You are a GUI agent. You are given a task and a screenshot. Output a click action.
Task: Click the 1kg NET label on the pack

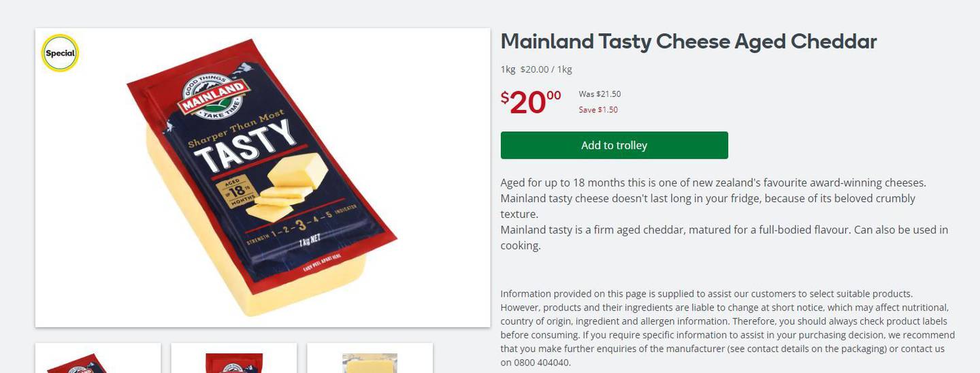pos(310,242)
